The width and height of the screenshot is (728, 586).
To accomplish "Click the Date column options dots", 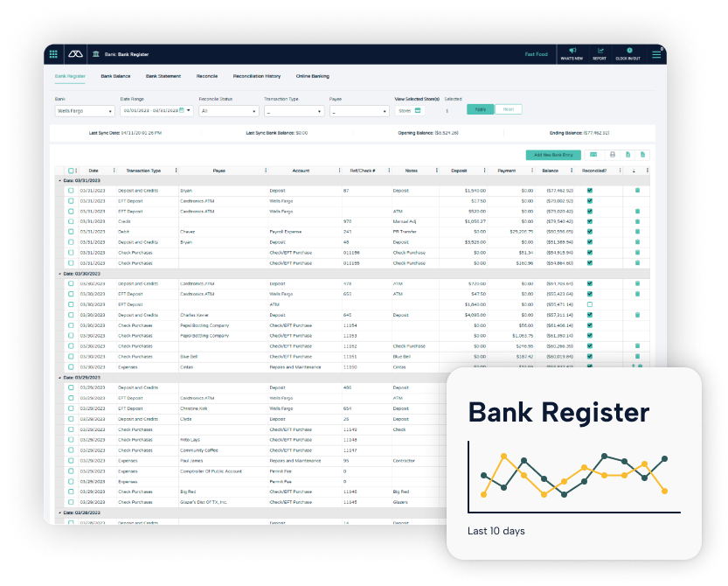I will [x=114, y=171].
